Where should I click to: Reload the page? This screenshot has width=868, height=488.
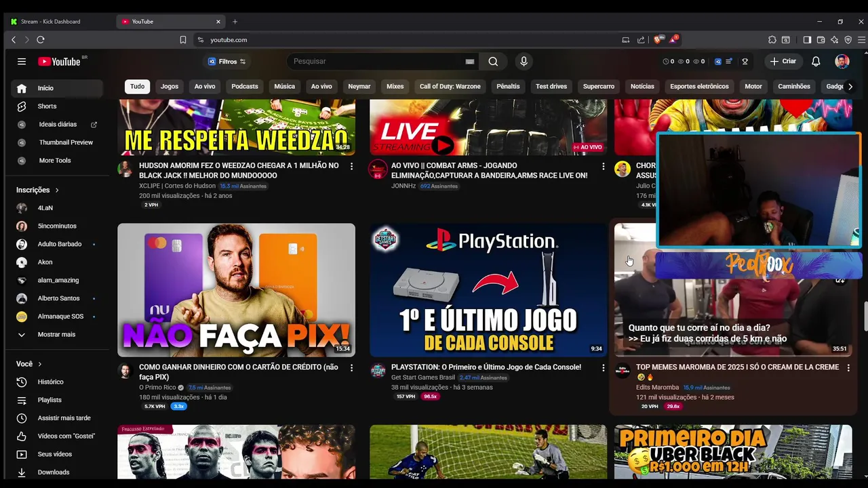pos(41,39)
